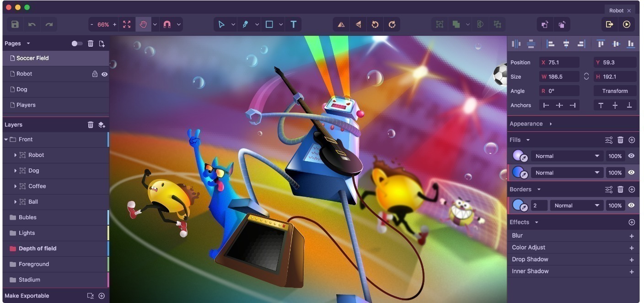This screenshot has width=644, height=303.
Task: Flip the selection horizontally
Action: (341, 24)
